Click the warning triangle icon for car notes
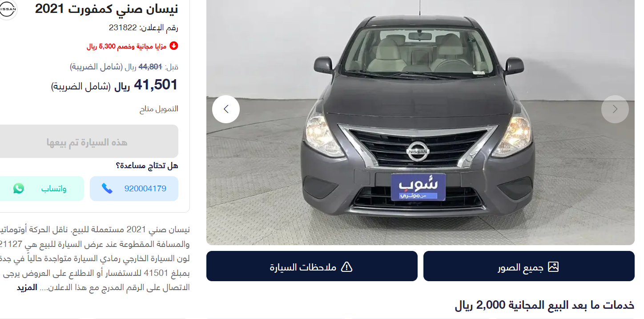 pyautogui.click(x=346, y=267)
